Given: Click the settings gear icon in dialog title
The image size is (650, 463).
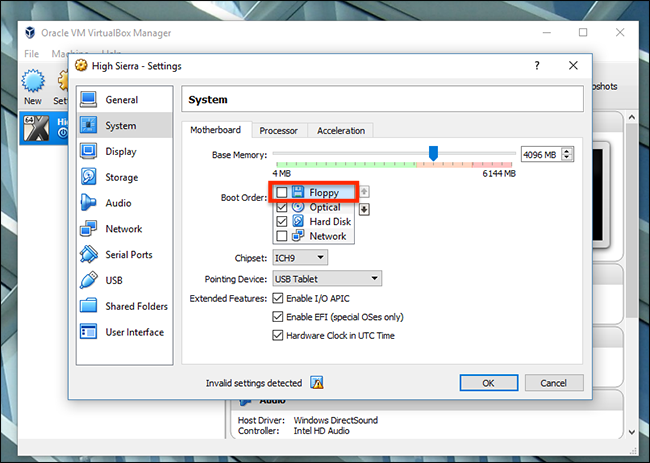Looking at the screenshot, I should (81, 65).
